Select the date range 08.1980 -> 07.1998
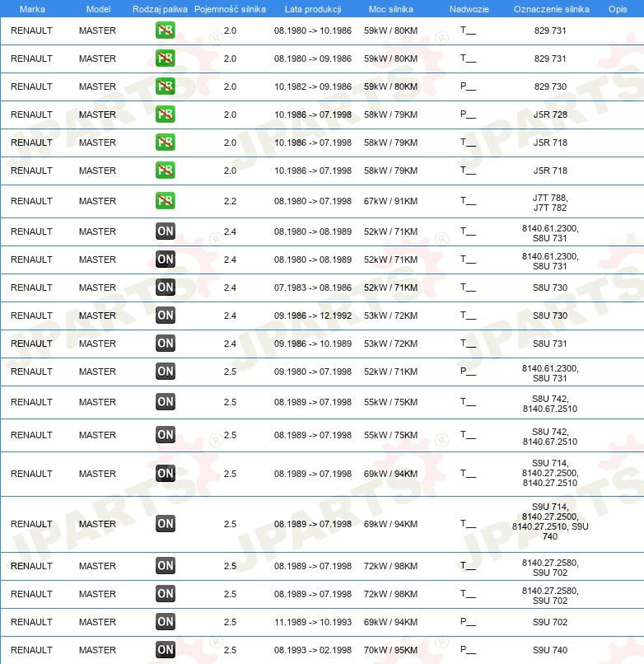The width and height of the screenshot is (644, 664). click(313, 201)
